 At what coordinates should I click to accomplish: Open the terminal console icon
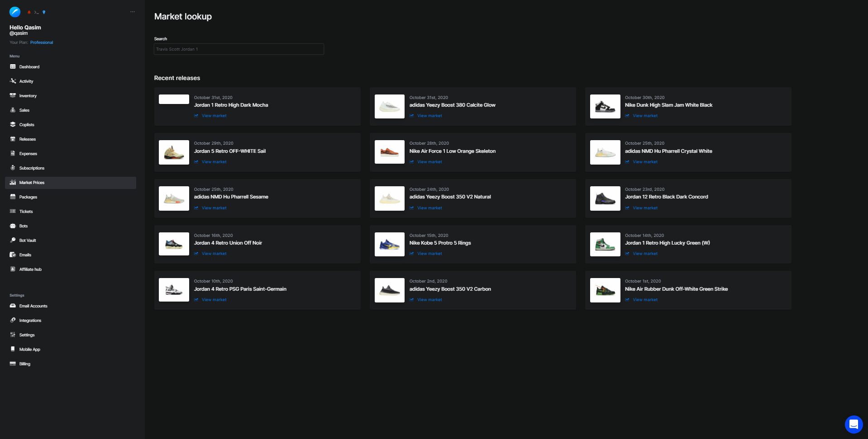(x=36, y=12)
